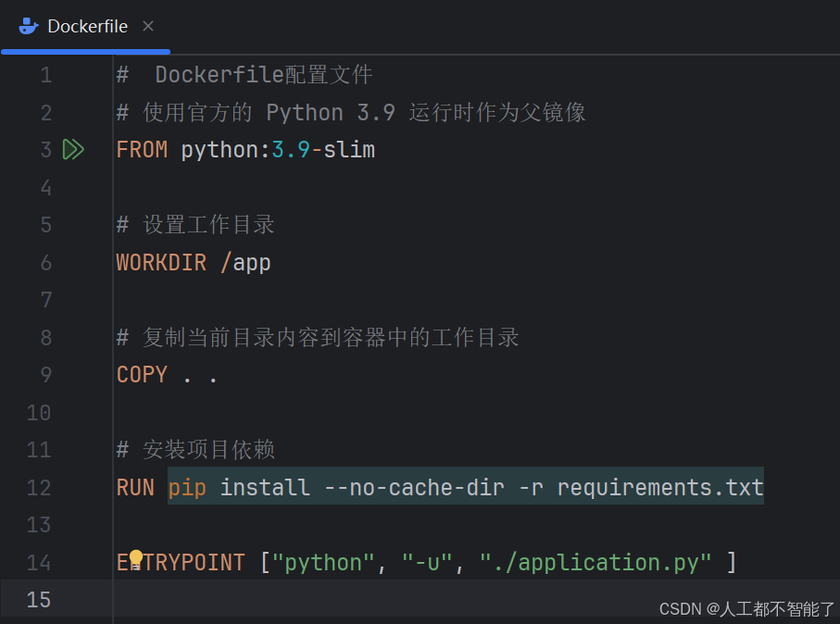Close the Dockerfile tab

coord(147,26)
